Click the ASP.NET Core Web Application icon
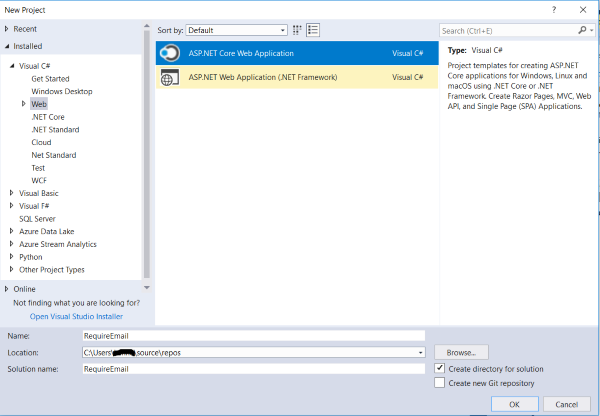This screenshot has width=600, height=416. coord(170,53)
